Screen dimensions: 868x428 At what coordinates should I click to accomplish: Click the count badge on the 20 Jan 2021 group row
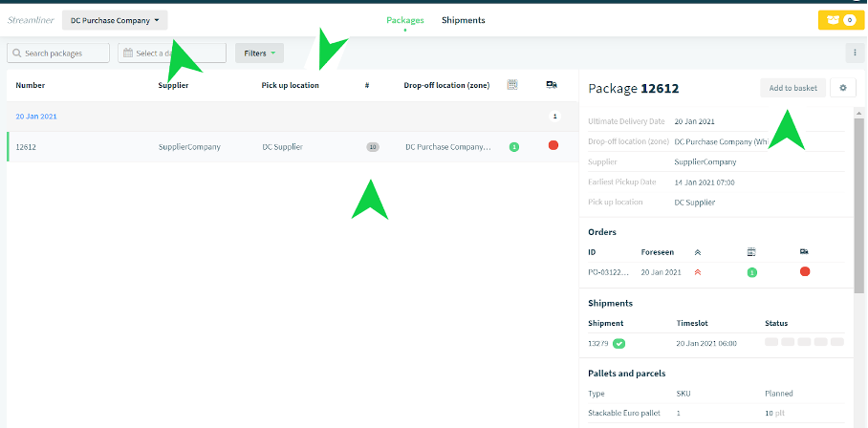coord(555,117)
